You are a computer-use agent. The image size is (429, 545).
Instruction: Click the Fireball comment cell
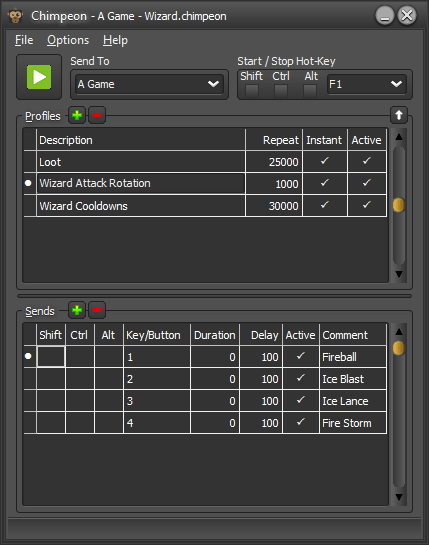click(x=353, y=357)
